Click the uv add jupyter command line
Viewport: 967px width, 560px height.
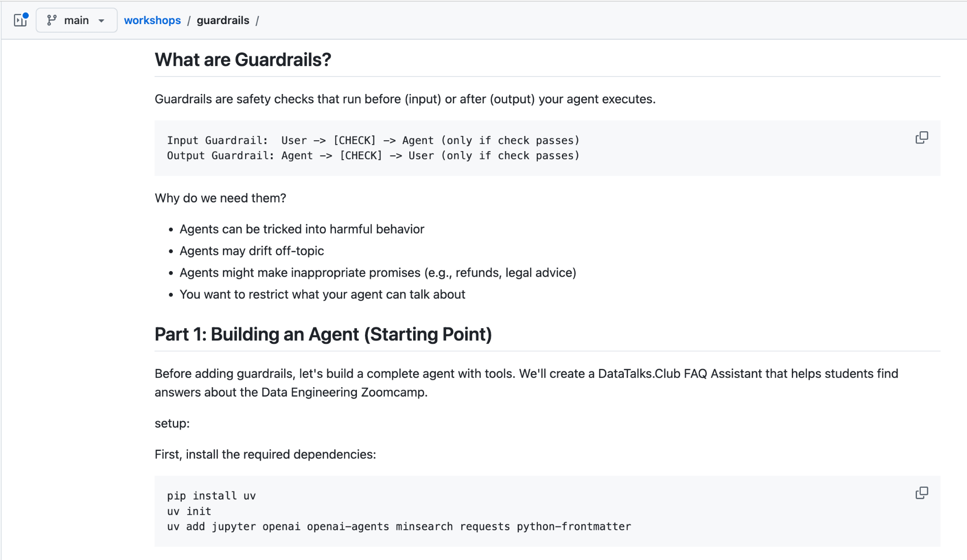(x=399, y=526)
